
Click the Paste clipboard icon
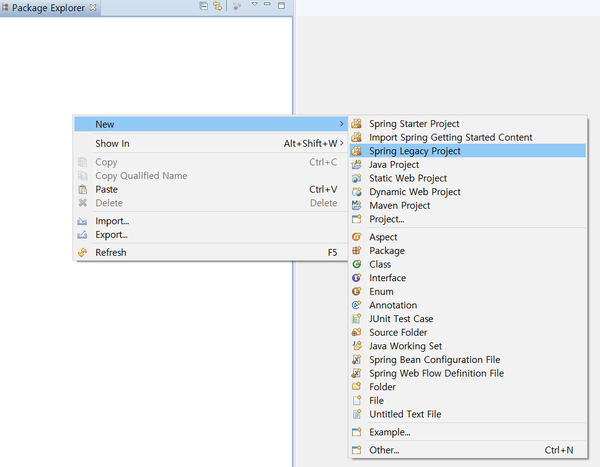83,189
